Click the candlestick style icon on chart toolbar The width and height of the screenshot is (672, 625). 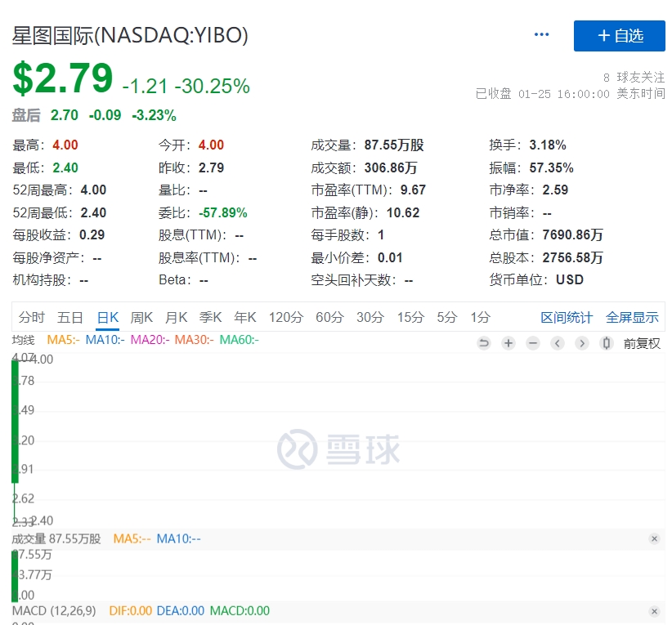606,343
